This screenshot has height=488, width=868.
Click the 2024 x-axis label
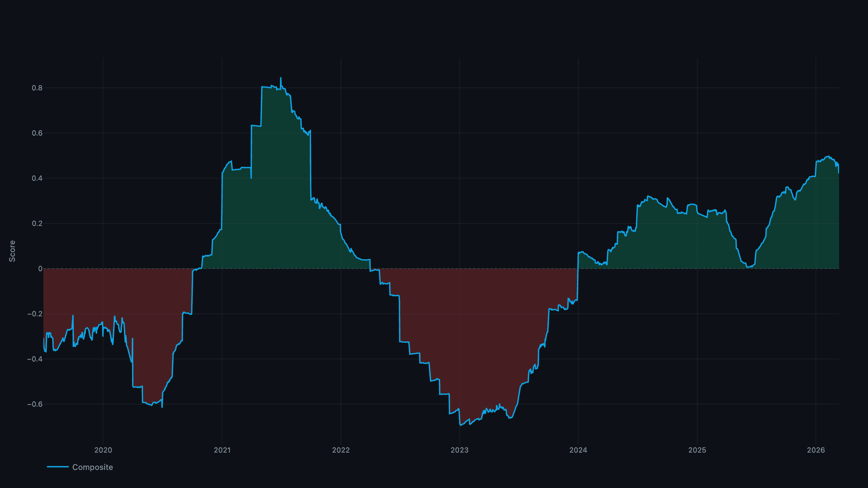click(578, 450)
